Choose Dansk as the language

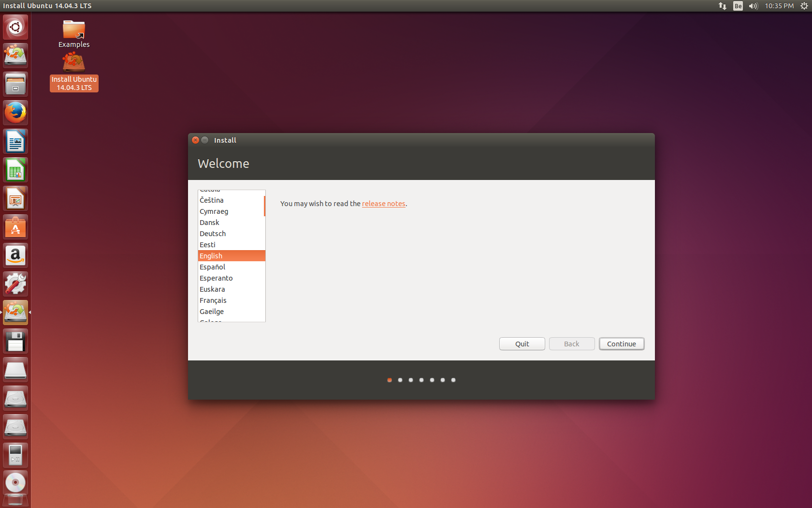point(231,223)
